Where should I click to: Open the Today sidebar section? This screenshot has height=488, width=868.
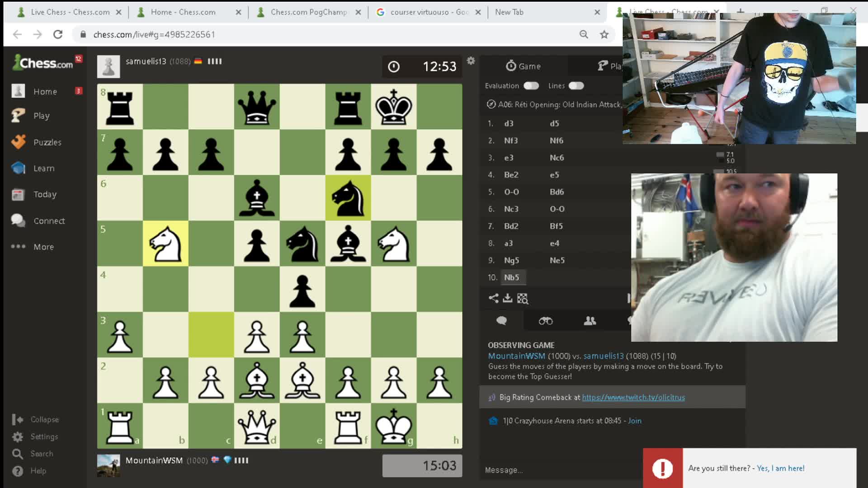pos(45,194)
